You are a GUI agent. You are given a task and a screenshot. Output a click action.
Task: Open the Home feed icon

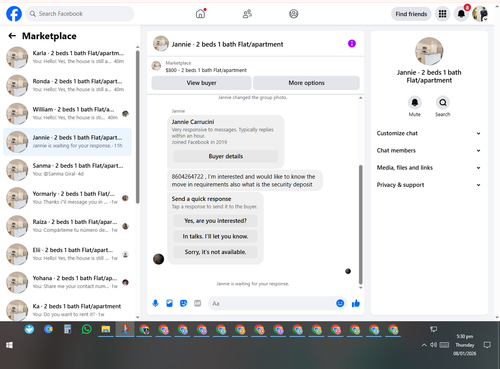click(x=200, y=14)
